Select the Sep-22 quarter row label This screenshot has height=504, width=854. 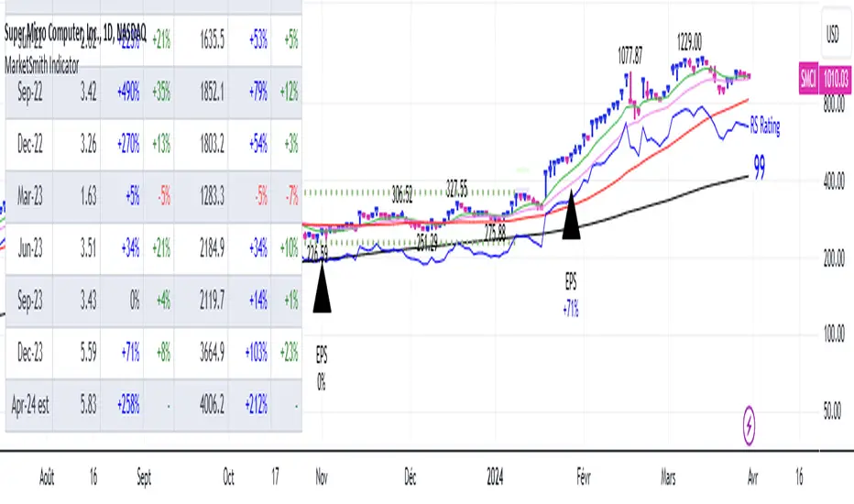(x=29, y=92)
